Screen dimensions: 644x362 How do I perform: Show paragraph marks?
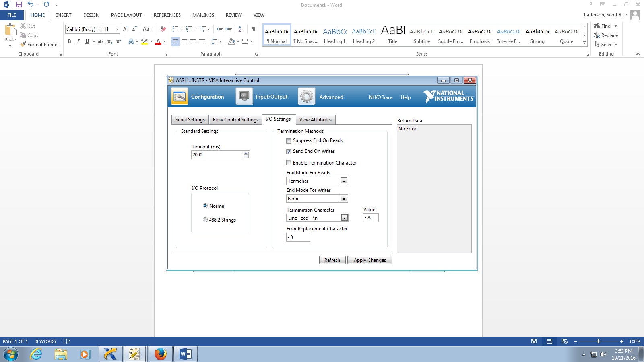[x=254, y=29]
